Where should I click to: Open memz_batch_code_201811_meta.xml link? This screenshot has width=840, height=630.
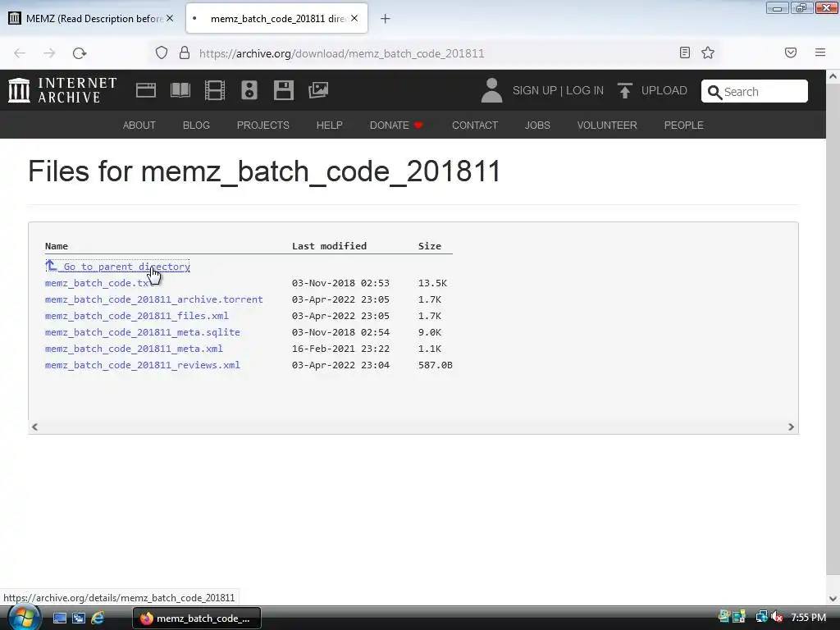[x=134, y=349]
